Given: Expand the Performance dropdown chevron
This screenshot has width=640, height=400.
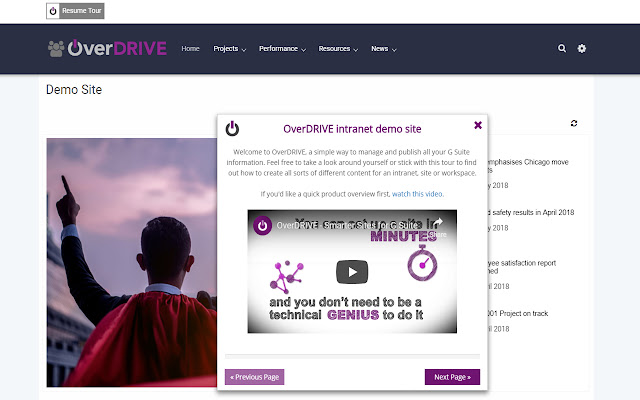Looking at the screenshot, I should [303, 50].
